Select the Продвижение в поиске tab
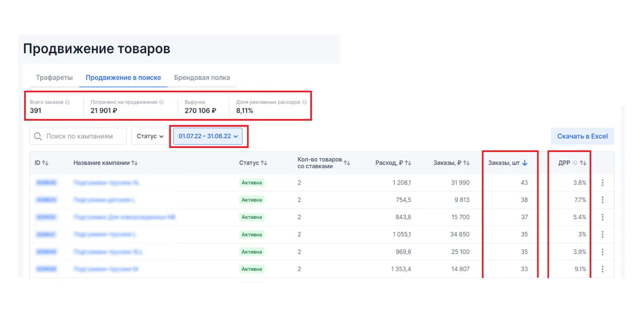644x326 pixels. coord(123,77)
